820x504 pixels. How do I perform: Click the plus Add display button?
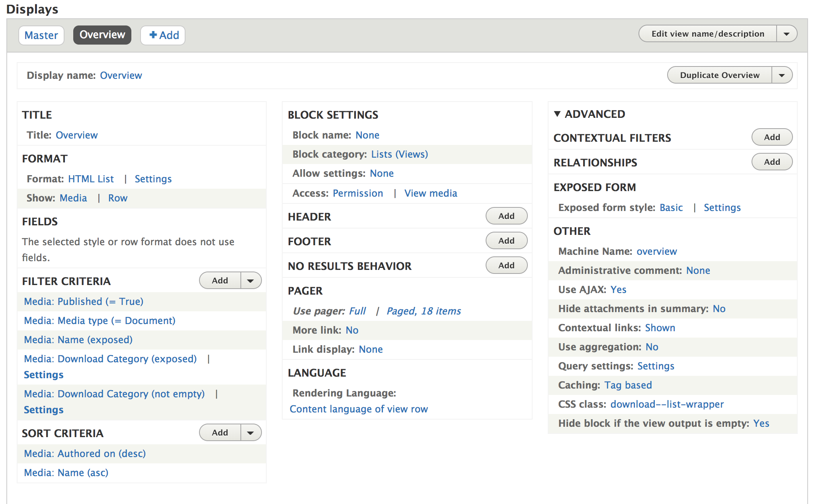(163, 35)
